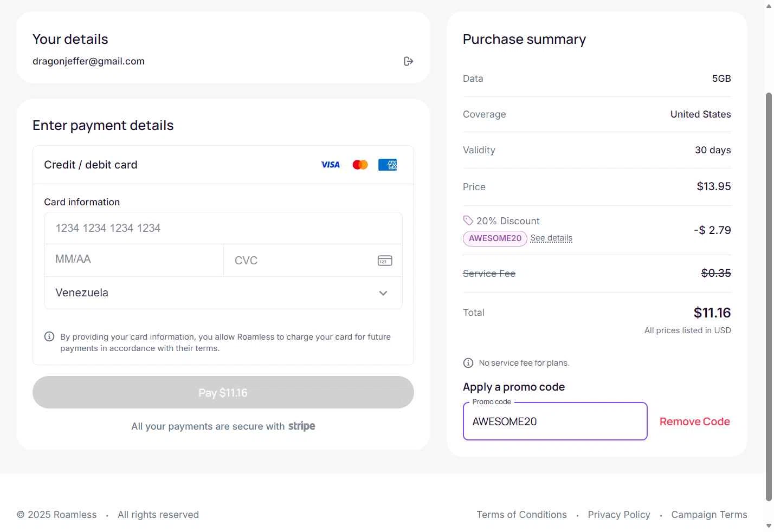Click the All rights reserved text
Image resolution: width=774 pixels, height=532 pixels.
(x=158, y=515)
